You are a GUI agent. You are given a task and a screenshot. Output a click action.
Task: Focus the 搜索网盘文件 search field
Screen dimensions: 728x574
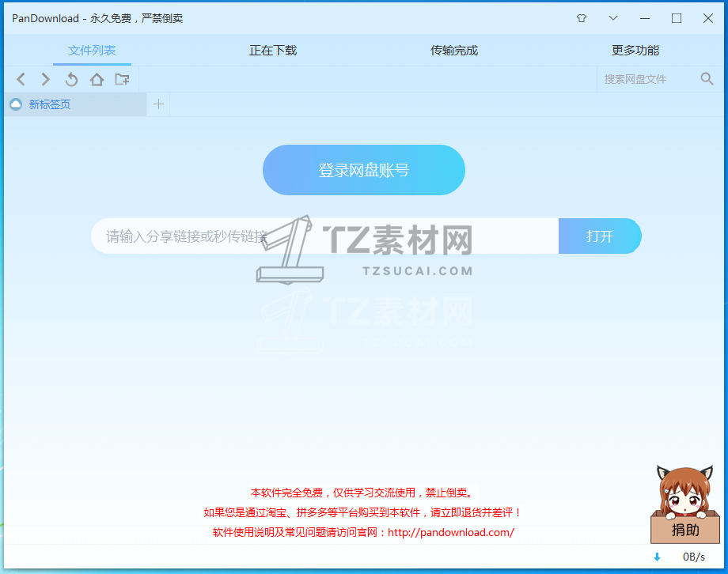click(x=646, y=79)
